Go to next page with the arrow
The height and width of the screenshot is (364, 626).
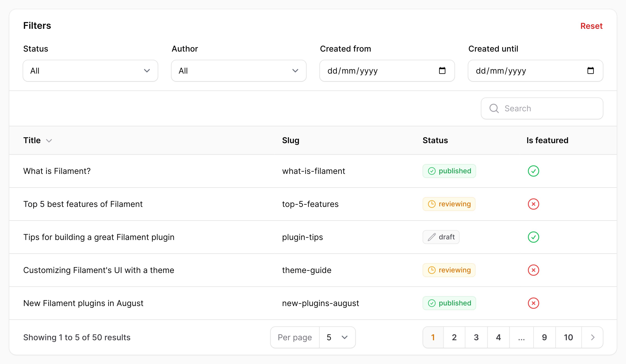[592, 337]
